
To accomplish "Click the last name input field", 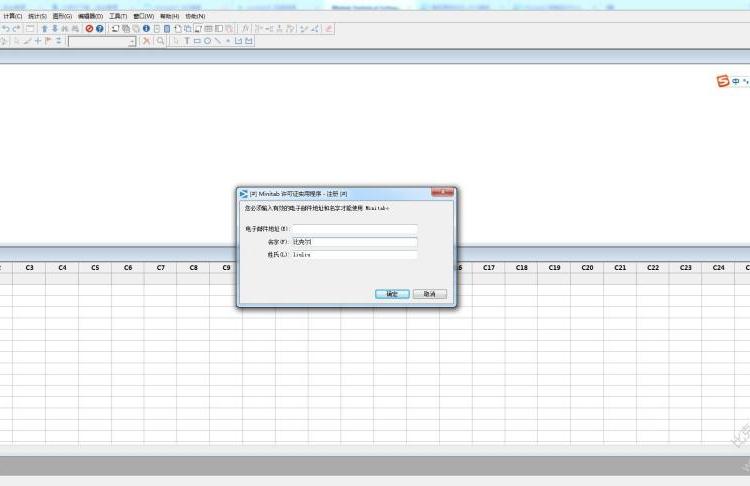I will tap(355, 255).
